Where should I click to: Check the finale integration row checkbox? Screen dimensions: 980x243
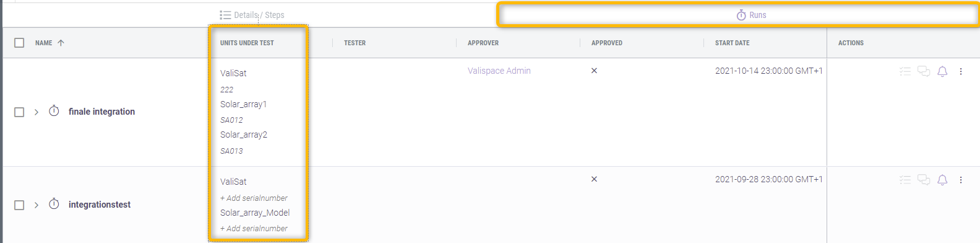(19, 112)
